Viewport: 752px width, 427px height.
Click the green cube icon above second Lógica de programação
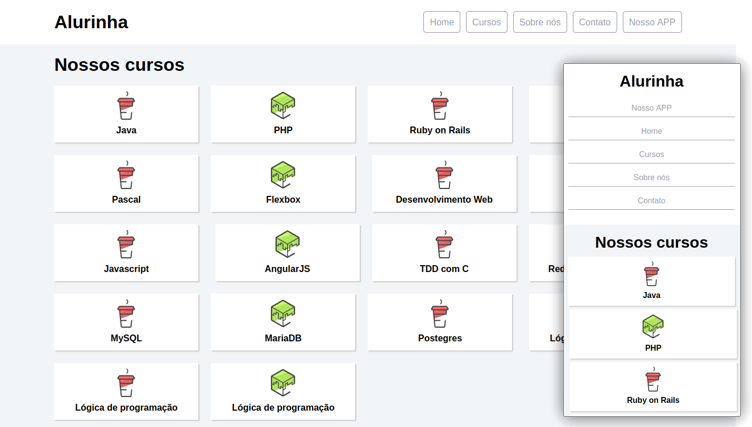283,383
